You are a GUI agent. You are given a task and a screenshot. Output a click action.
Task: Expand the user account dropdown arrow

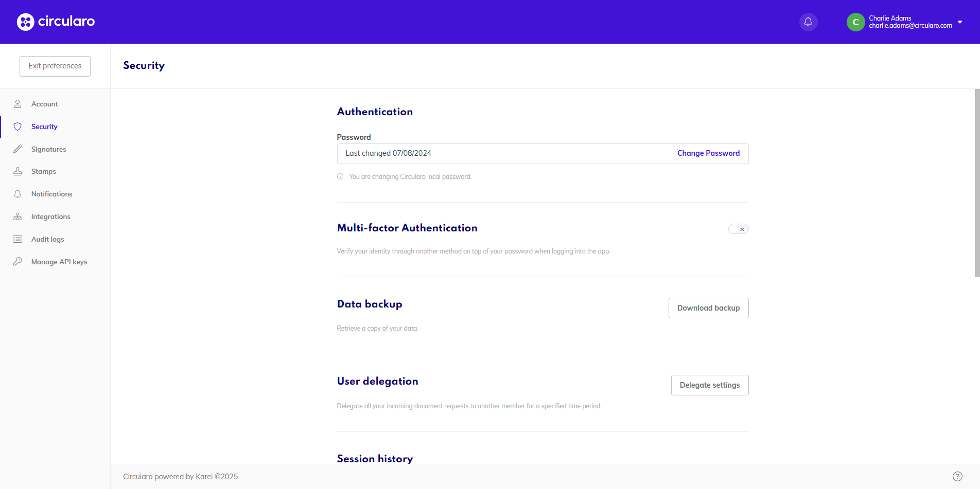pos(960,22)
